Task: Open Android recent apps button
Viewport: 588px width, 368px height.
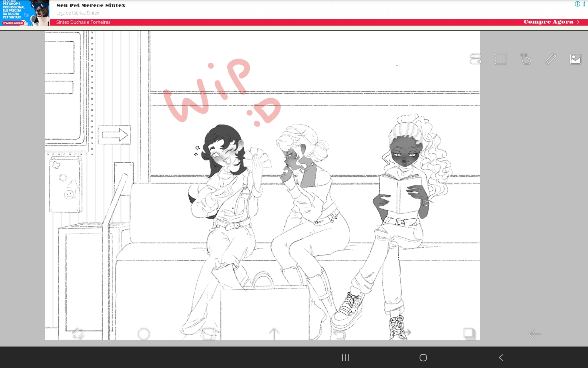Action: (x=345, y=358)
